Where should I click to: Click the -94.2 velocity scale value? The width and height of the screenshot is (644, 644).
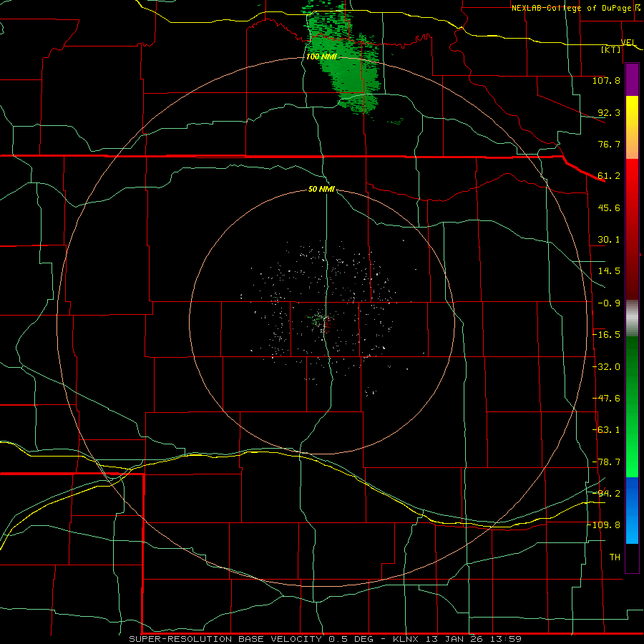point(607,494)
